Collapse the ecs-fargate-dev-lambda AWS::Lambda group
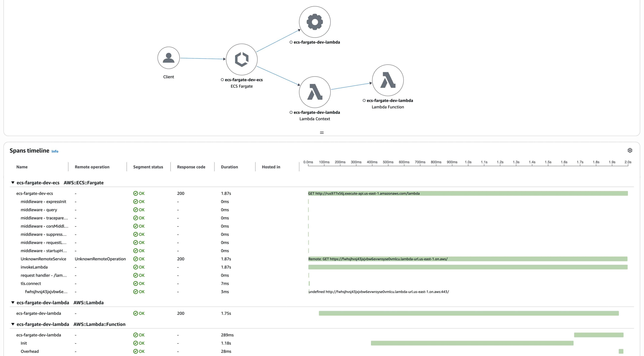The width and height of the screenshot is (644, 356). [13, 302]
